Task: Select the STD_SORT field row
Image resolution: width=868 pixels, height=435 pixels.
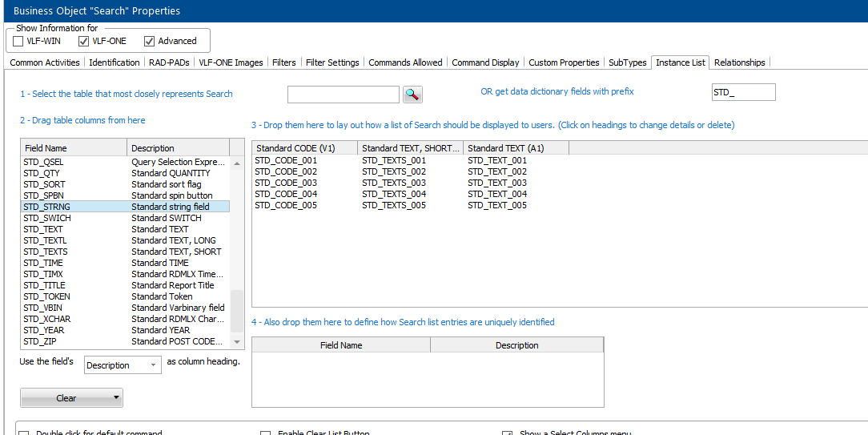Action: point(125,184)
